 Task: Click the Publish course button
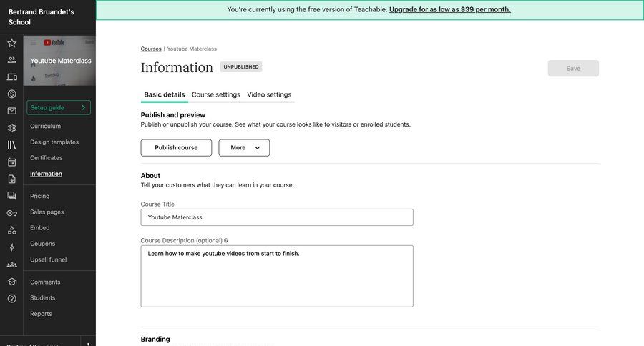[x=176, y=148]
